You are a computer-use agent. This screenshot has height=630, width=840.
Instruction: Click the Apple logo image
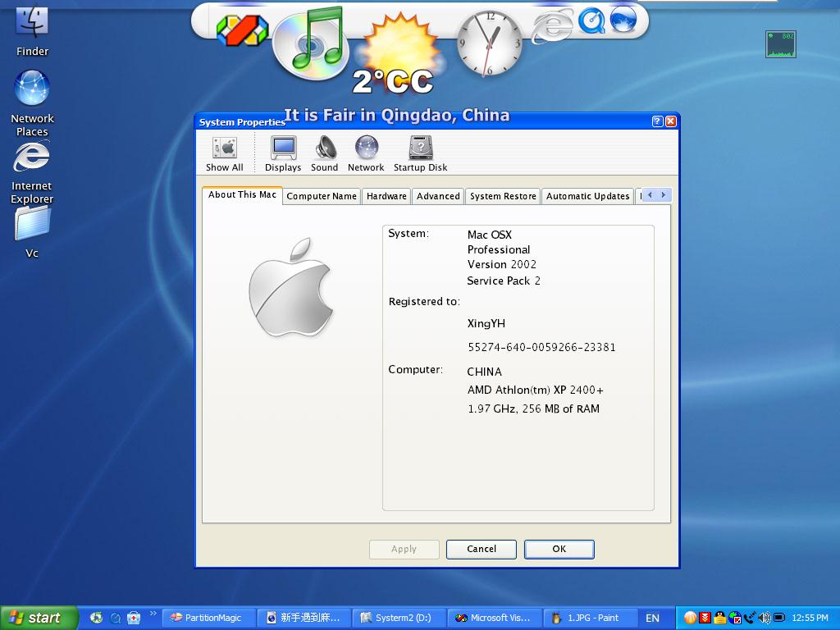coord(291,288)
